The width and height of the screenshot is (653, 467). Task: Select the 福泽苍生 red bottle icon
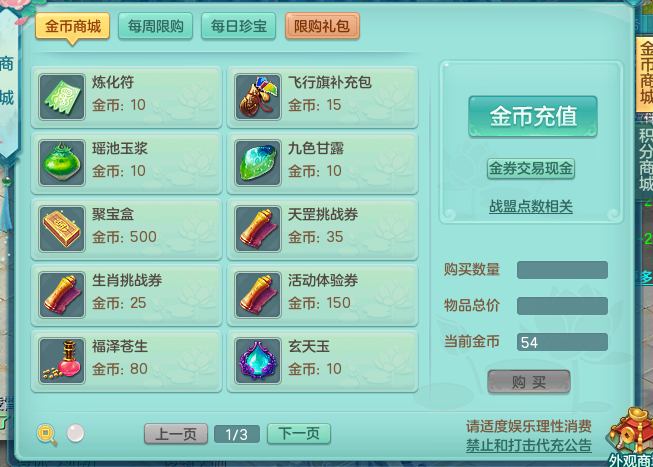62,361
